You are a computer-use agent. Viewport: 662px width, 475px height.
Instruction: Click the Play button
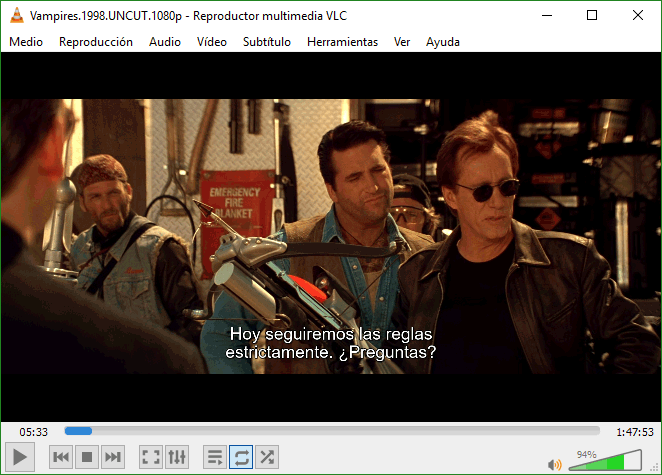[x=20, y=457]
